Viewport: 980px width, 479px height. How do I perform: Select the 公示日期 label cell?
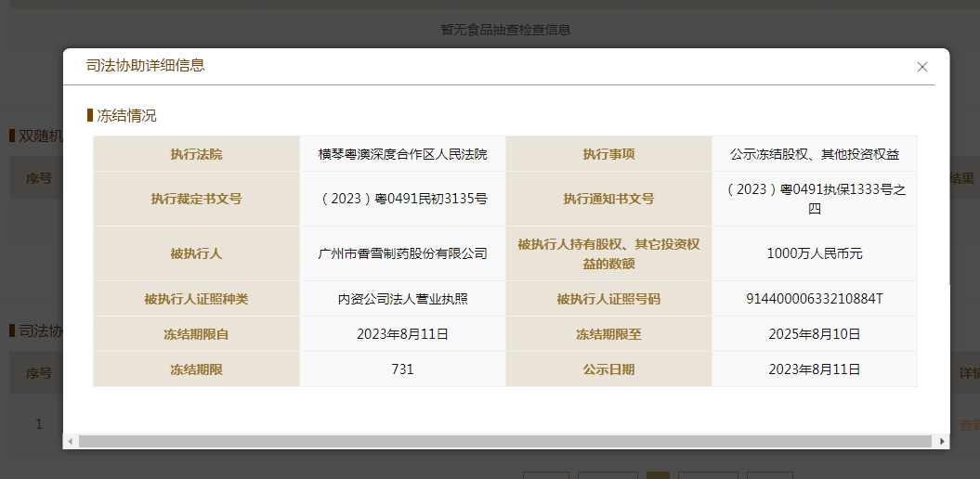tap(608, 369)
